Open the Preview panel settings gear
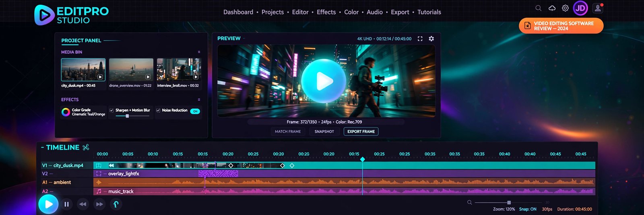This screenshot has height=215, width=644. (x=431, y=39)
